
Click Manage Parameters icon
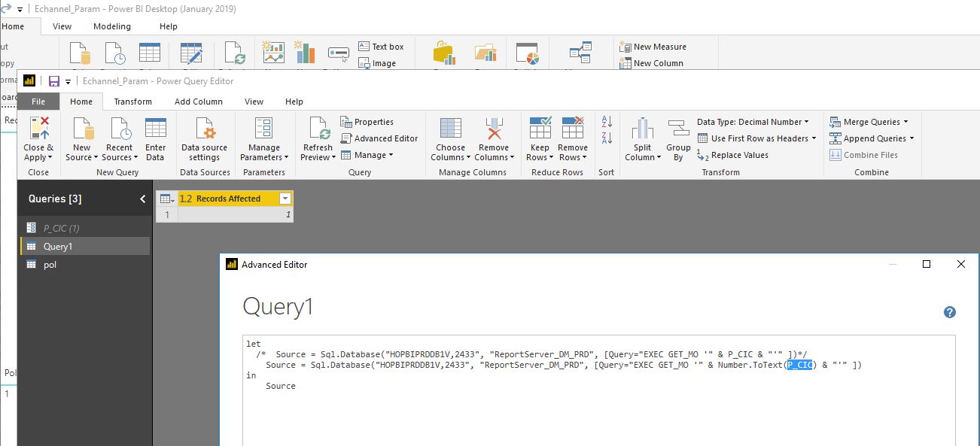(263, 128)
